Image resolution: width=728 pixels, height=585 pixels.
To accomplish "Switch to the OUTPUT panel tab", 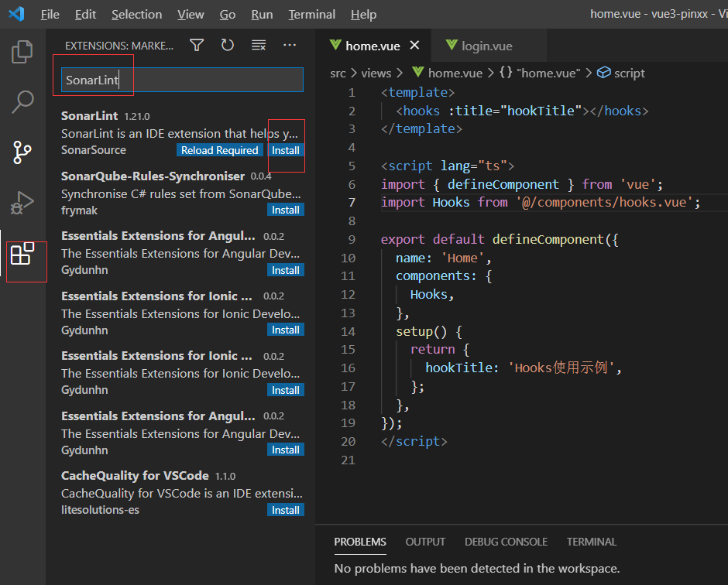I will tap(425, 542).
